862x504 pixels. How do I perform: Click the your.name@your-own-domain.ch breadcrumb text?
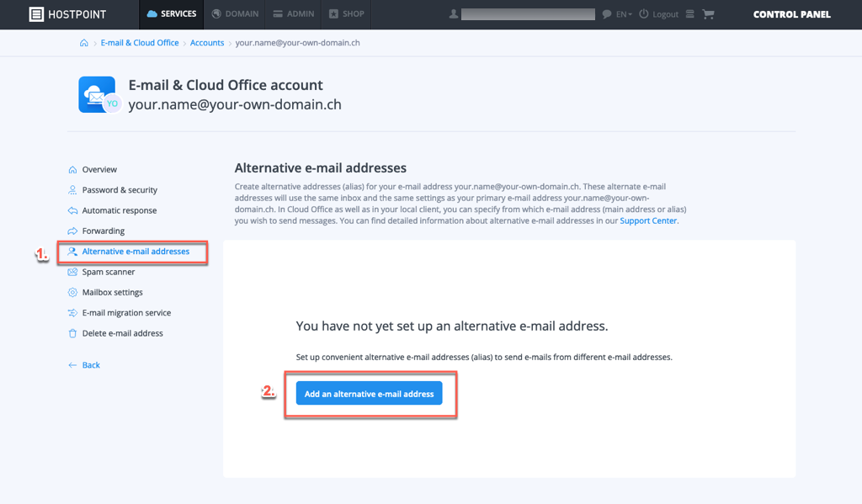coord(297,43)
